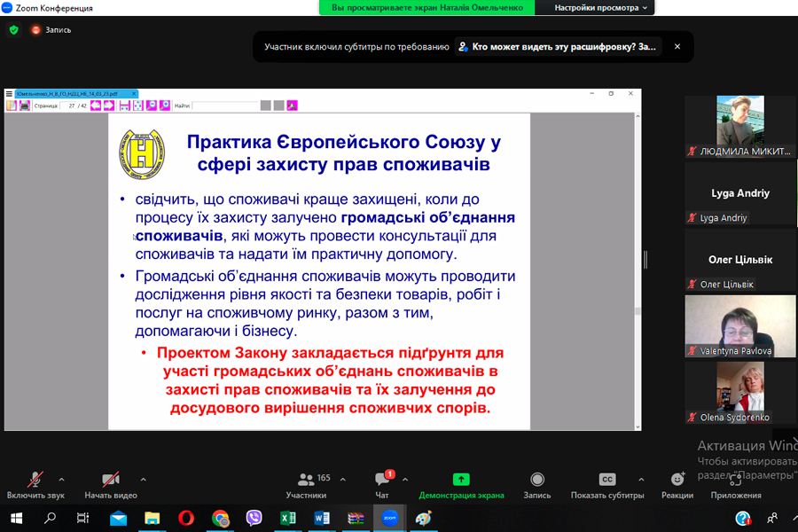This screenshot has width=798, height=532.
Task: Go to next page with right arrow
Action: 109,106
